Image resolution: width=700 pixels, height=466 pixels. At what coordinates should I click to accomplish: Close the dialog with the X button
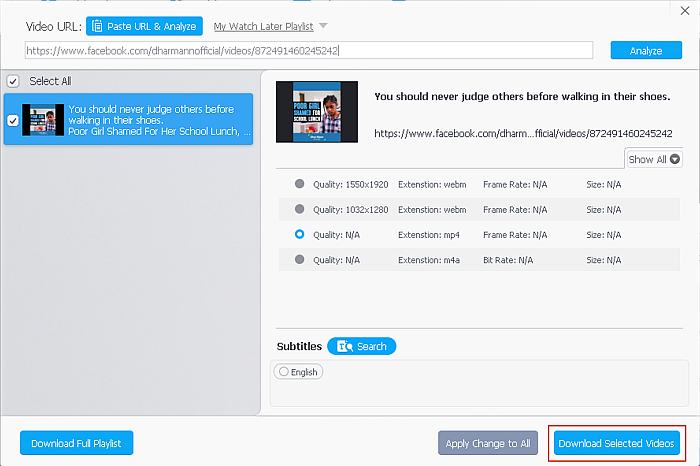coord(685,11)
